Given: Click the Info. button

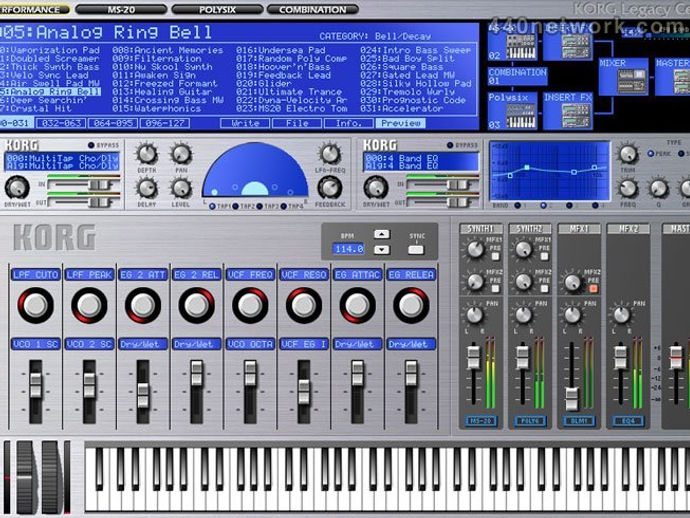Looking at the screenshot, I should point(349,123).
